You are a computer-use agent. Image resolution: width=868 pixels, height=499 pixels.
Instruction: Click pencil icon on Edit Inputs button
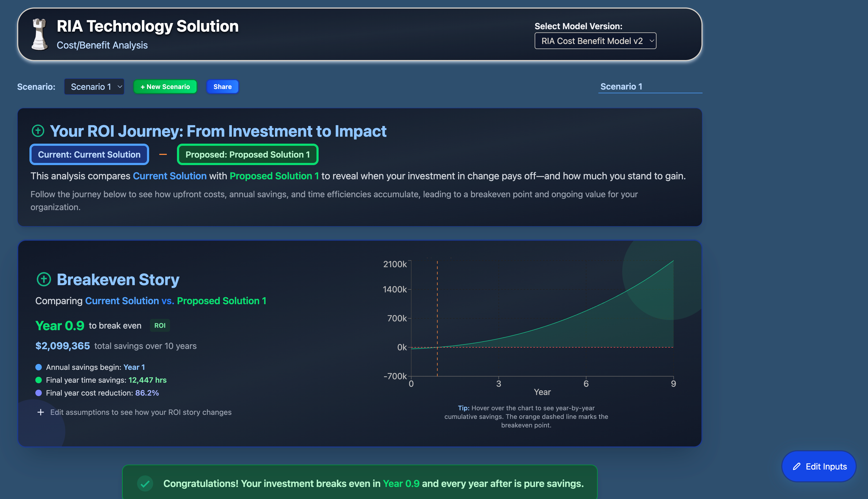tap(797, 467)
